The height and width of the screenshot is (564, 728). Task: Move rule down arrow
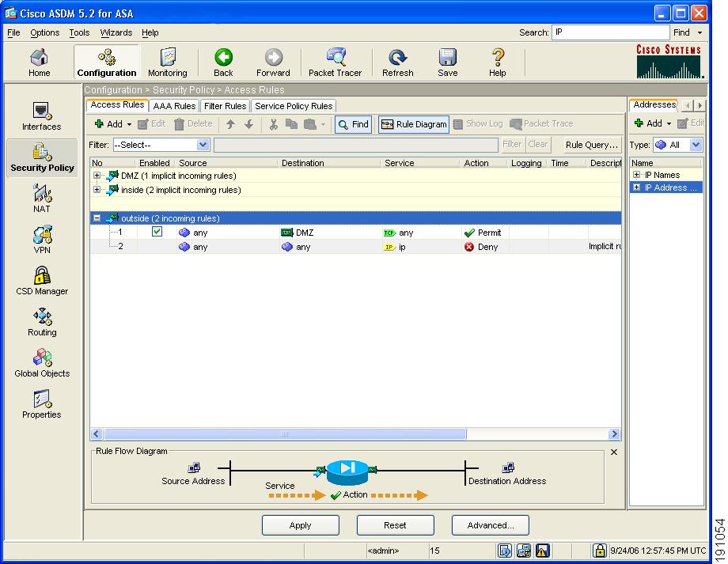coord(248,124)
